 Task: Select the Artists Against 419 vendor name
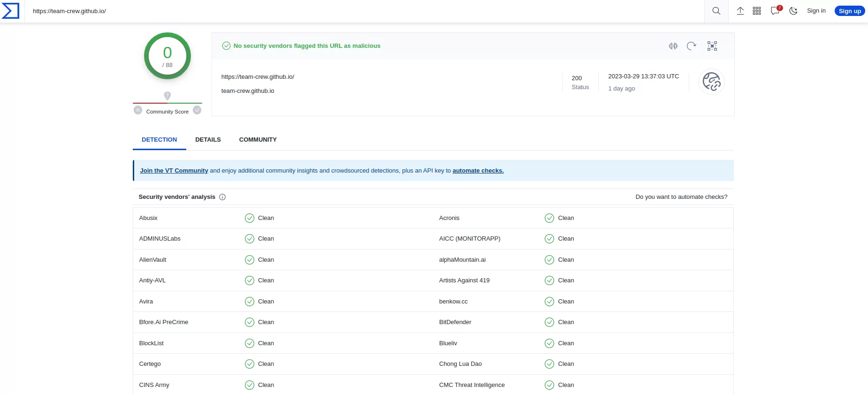[464, 280]
